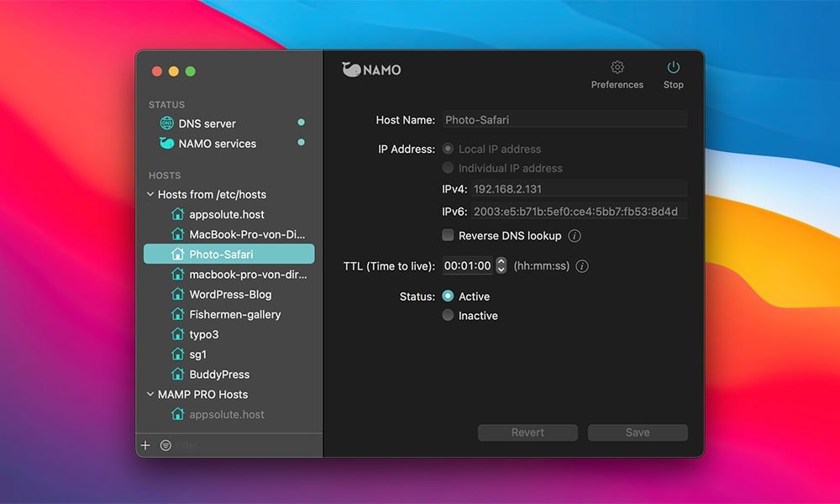
Task: Click the filter icon in sidebar footer
Action: (165, 445)
